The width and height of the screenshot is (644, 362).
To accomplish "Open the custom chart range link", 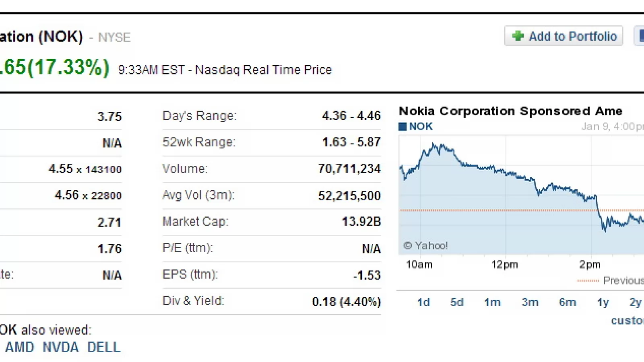I will point(628,321).
